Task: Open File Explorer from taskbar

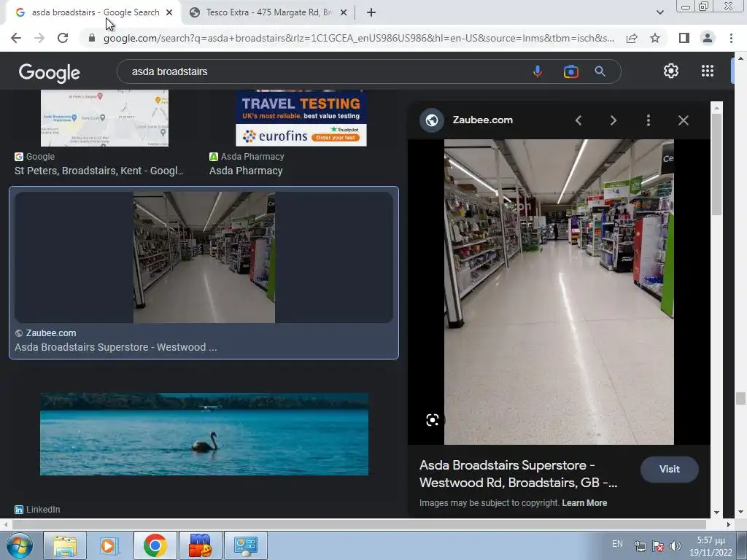Action: pyautogui.click(x=65, y=545)
